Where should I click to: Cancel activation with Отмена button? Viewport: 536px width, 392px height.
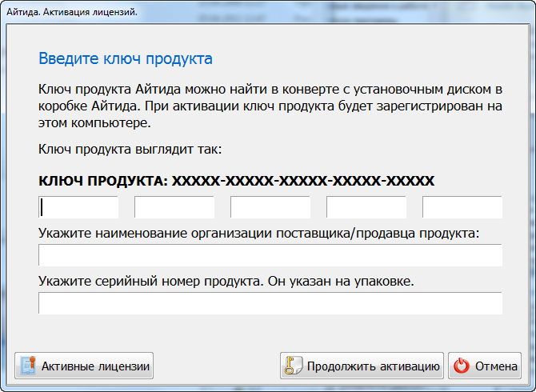tap(485, 366)
